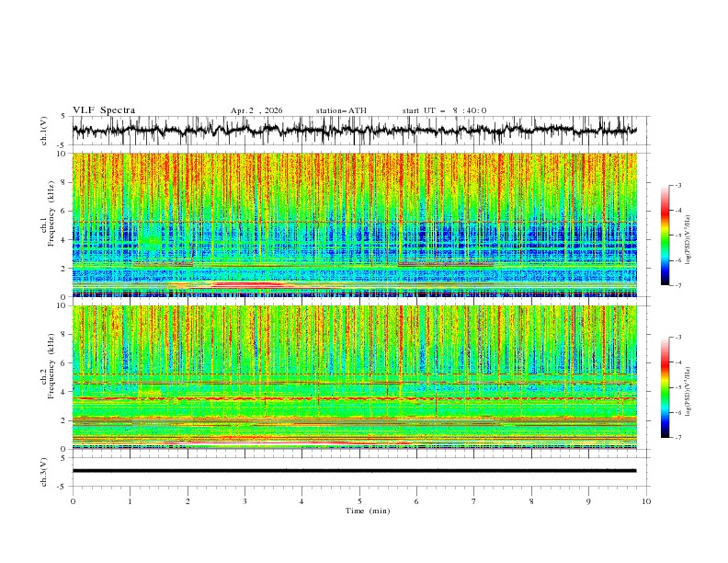
Task: Click time axis tick label "2"
Action: point(188,501)
